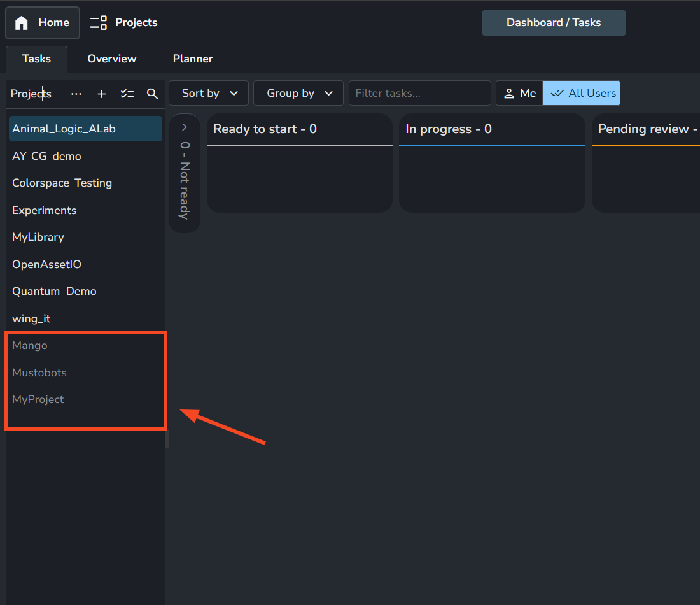Switch to the Overview tab
This screenshot has height=605, width=700.
[x=112, y=59]
